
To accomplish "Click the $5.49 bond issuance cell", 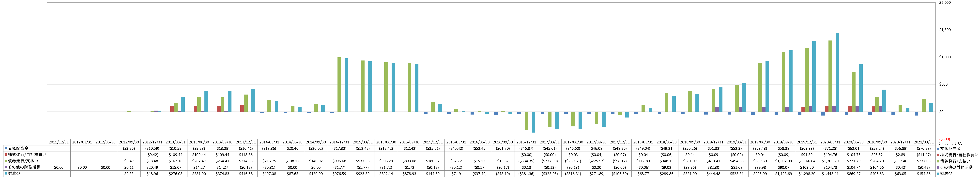I will (129, 161).
